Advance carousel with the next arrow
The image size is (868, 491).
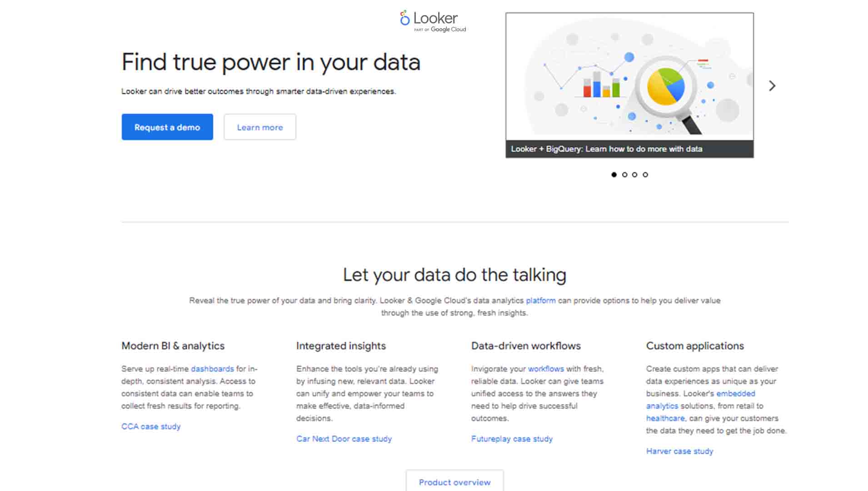tap(772, 86)
